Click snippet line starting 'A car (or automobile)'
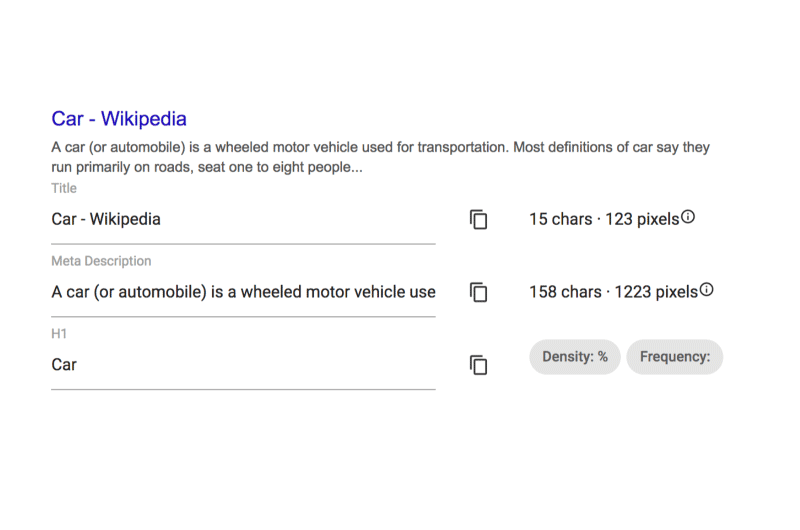The height and width of the screenshot is (530, 800). [380, 147]
